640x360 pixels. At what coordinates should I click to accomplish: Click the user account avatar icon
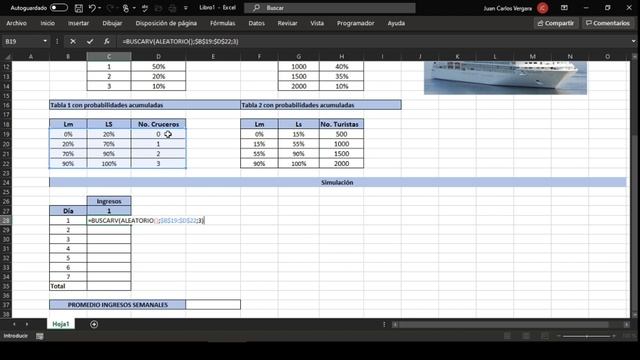[542, 8]
